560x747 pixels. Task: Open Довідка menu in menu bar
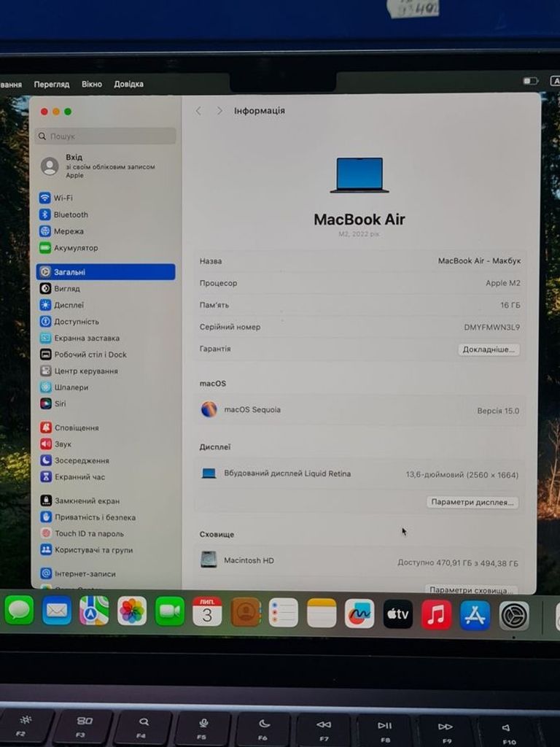click(x=128, y=84)
